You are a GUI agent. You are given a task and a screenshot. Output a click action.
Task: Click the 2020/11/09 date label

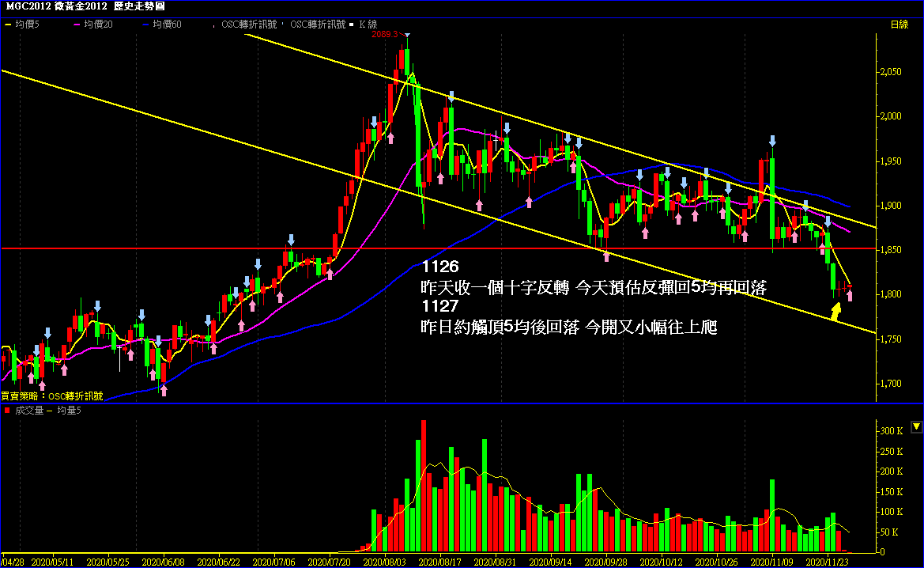tap(772, 562)
